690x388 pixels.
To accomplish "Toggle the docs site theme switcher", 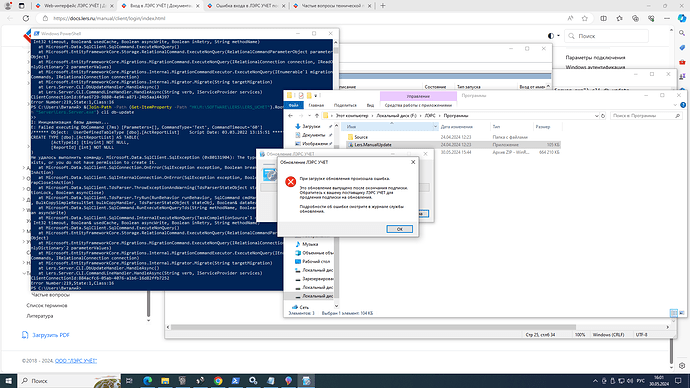I will (553, 36).
